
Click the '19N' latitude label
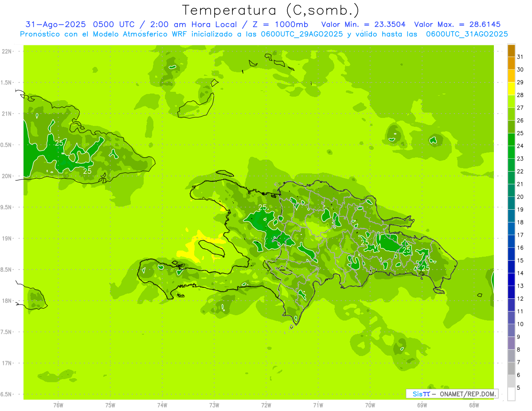[x=8, y=239]
